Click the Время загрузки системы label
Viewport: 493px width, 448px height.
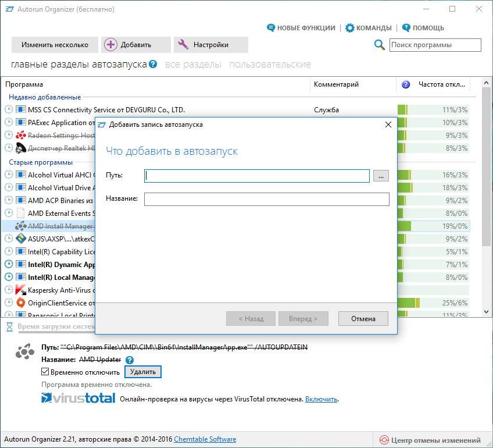coord(56,326)
